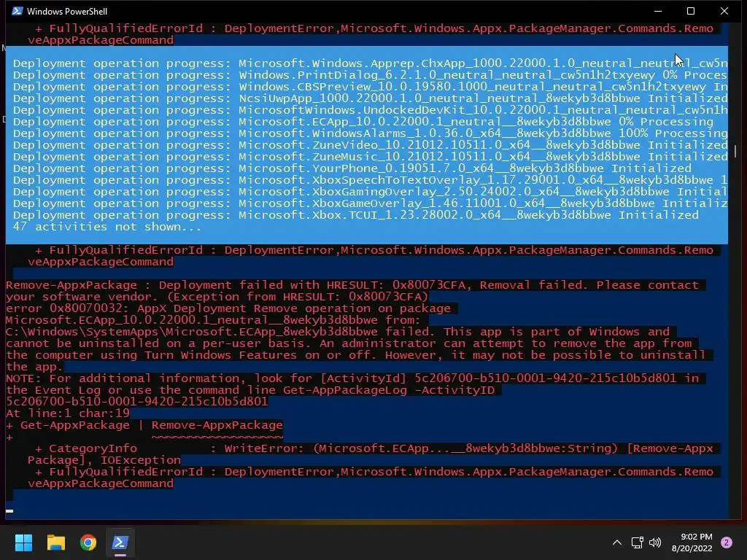
Task: Click the C:\Windows\SystemApps path line
Action: tap(338, 332)
